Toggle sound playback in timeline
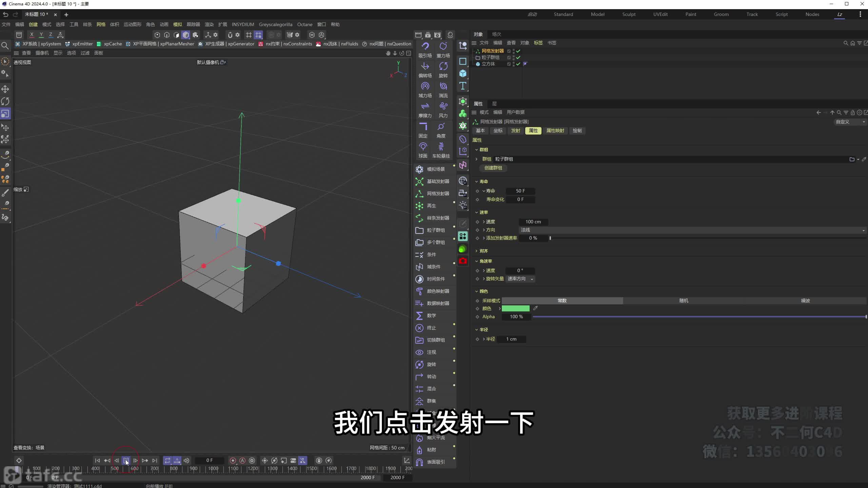868x488 pixels. tap(186, 461)
